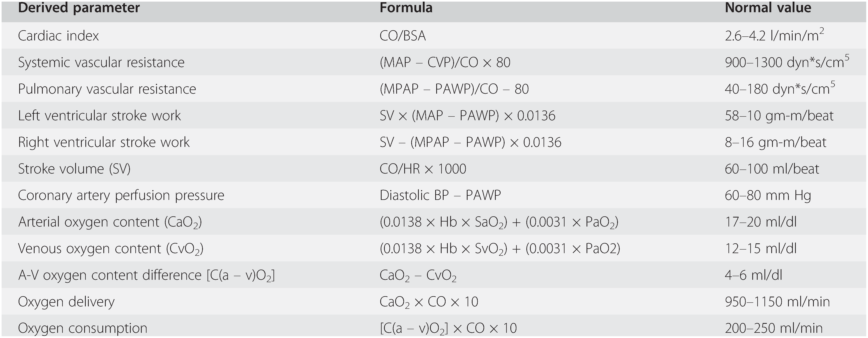Select the Coronary artery perfusion pressure label
868x338 pixels.
coord(121,196)
